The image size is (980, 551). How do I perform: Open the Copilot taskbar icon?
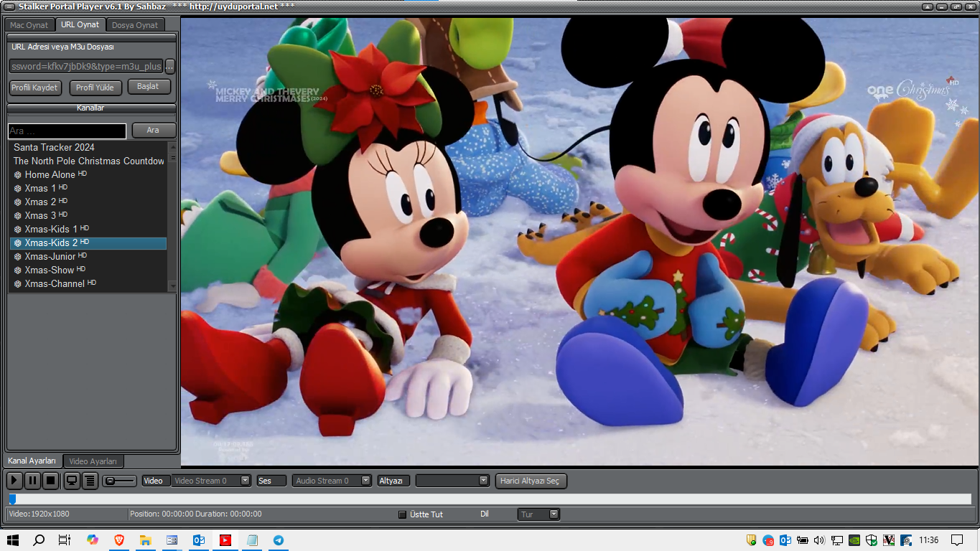92,540
